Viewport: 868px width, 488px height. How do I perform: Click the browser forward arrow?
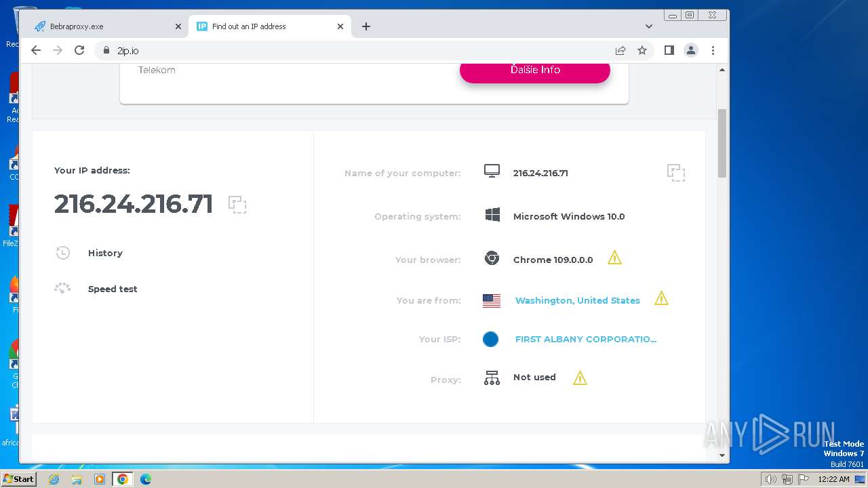tap(58, 50)
